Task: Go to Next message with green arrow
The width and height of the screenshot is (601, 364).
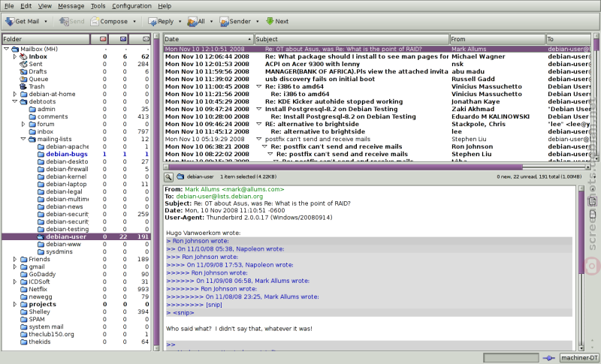Action: (277, 22)
